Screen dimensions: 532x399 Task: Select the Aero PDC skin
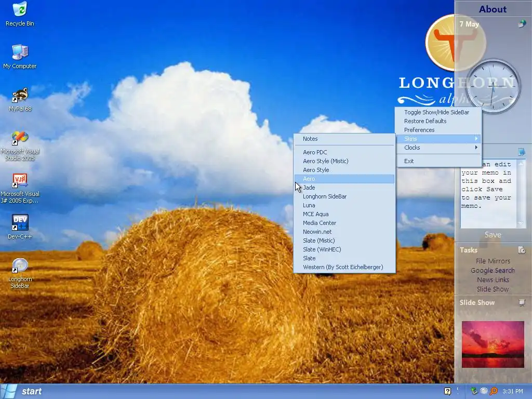tap(344, 152)
